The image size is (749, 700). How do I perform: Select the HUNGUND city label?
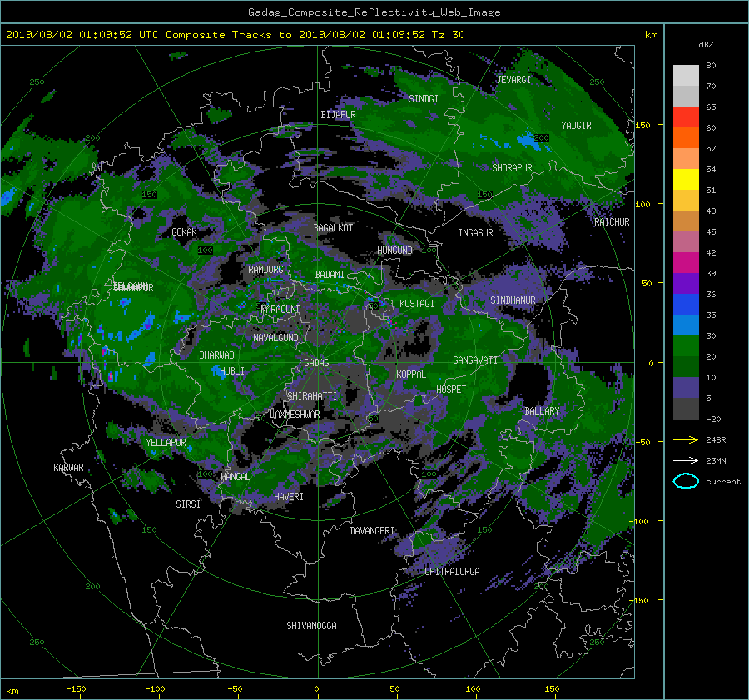coord(394,251)
